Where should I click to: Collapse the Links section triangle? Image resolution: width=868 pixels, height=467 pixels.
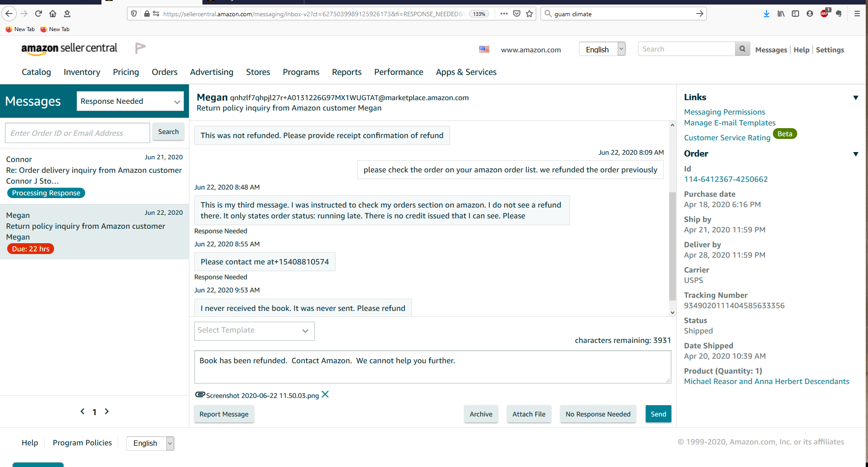pyautogui.click(x=855, y=97)
